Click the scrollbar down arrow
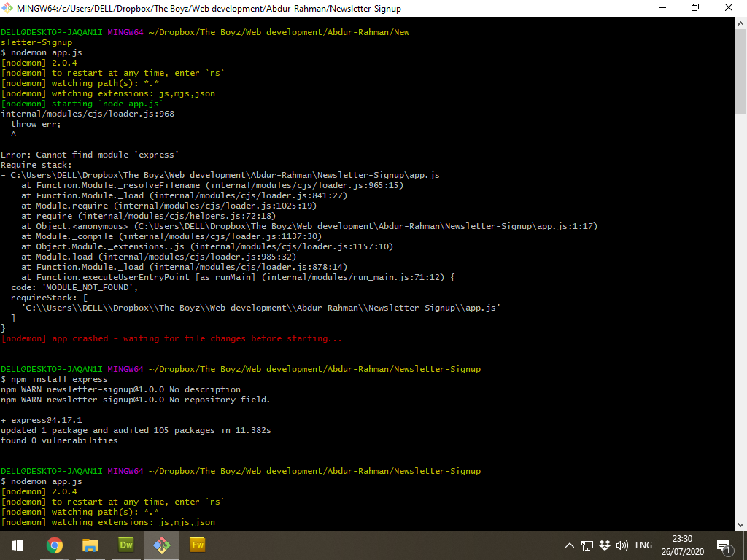 tap(740, 523)
